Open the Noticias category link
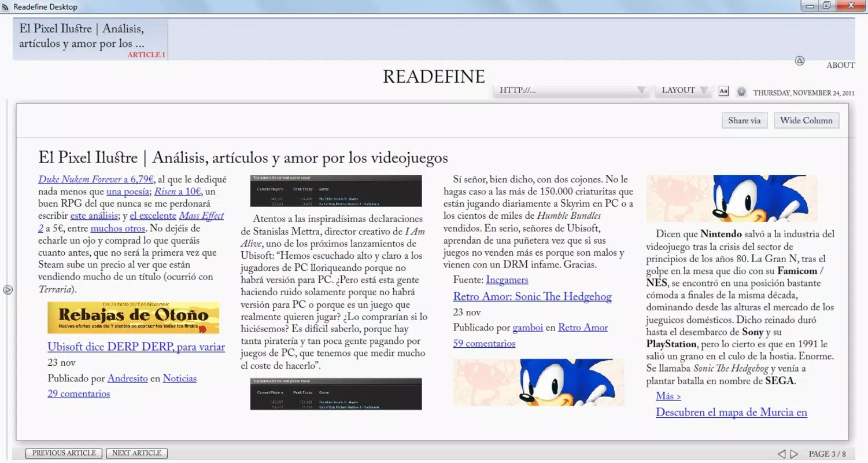This screenshot has width=868, height=463. (180, 379)
